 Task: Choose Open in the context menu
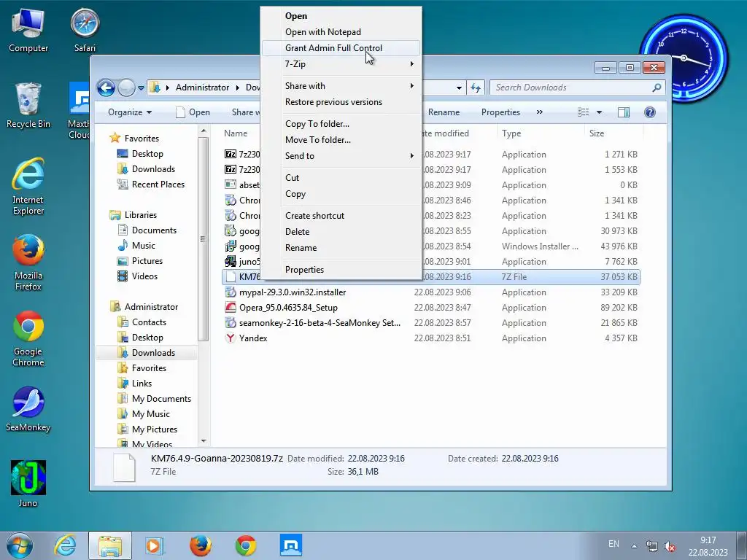coord(341,16)
